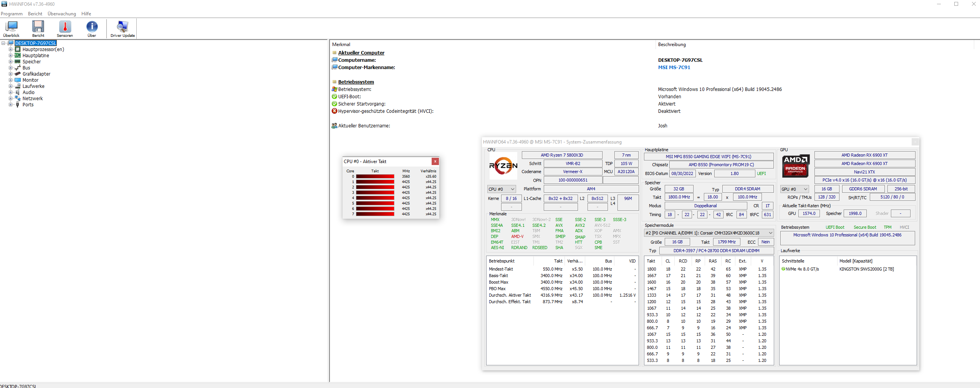
Task: Click the Microsoft Windows 10 Professional text in summary
Action: coord(847,235)
